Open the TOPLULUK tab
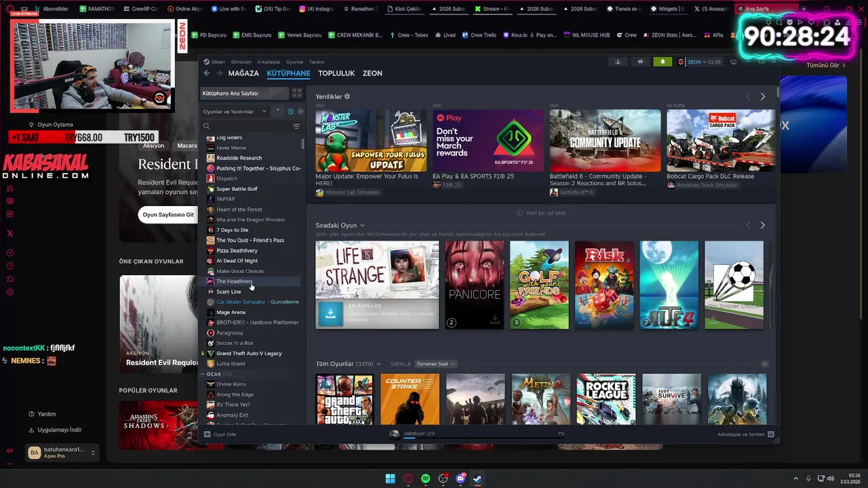 (336, 73)
